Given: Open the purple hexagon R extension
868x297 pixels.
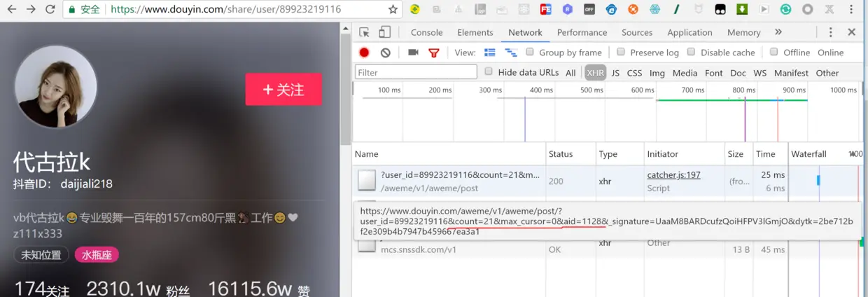Looking at the screenshot, I should pos(568,10).
